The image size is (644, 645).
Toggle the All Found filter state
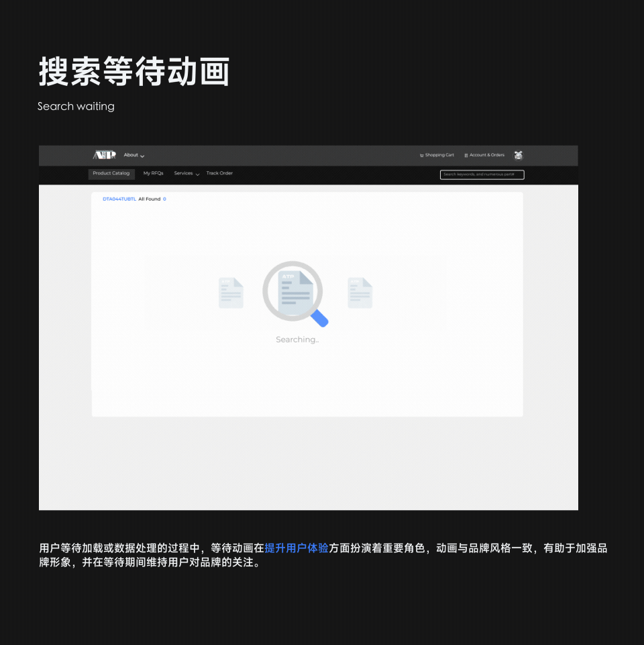[x=149, y=199]
